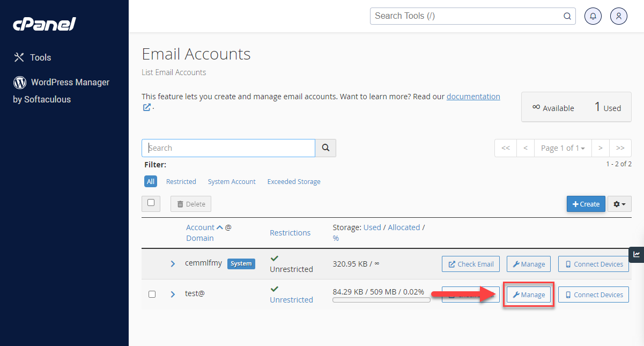The height and width of the screenshot is (346, 644).
Task: Click the notification bell icon
Action: point(593,16)
